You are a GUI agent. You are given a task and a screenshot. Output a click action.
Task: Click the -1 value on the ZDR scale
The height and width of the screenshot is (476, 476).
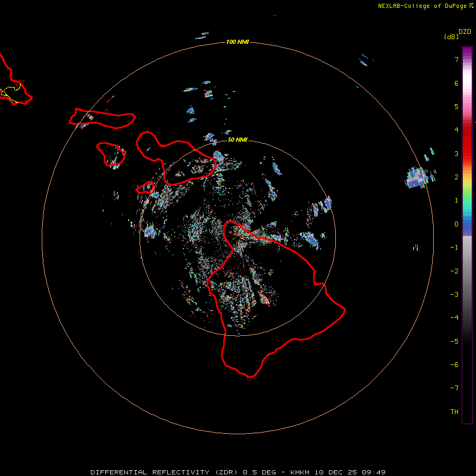[x=454, y=248]
